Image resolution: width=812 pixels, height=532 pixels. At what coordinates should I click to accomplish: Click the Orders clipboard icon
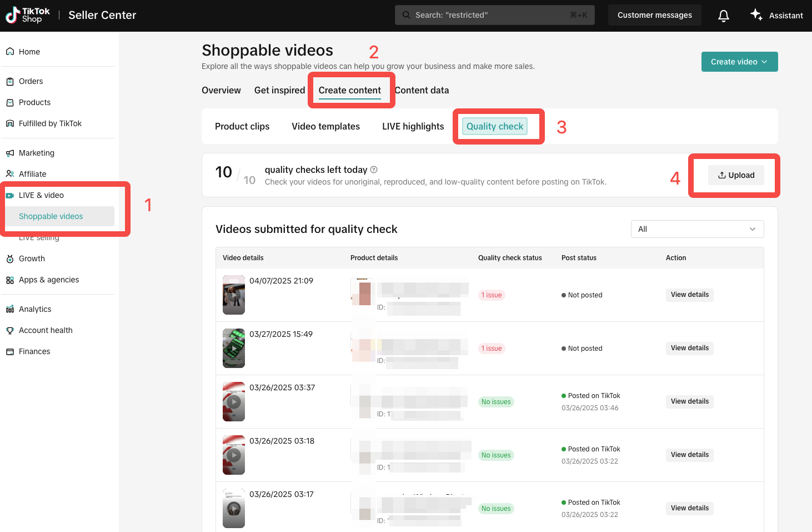pyautogui.click(x=10, y=81)
